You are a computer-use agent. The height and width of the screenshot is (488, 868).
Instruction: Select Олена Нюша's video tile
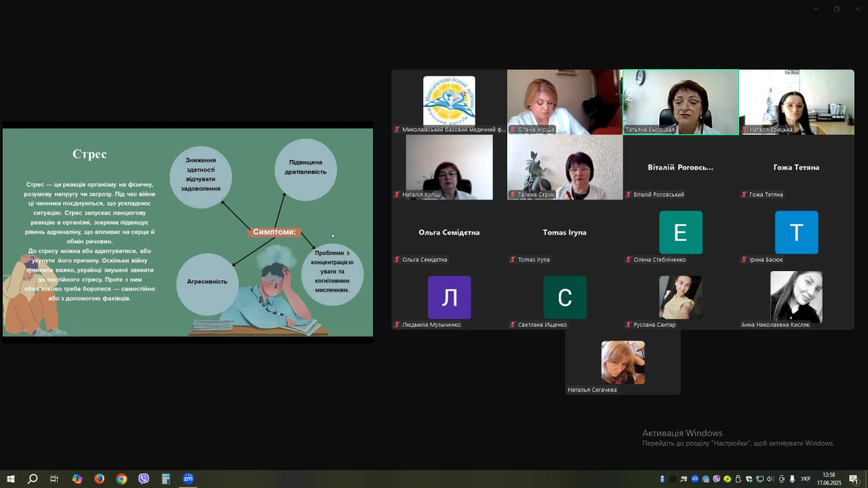click(564, 102)
